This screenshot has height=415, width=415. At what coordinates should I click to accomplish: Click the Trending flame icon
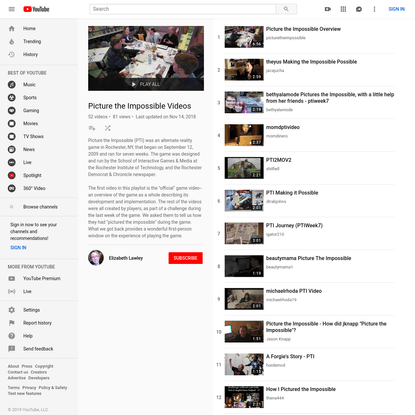tap(12, 41)
